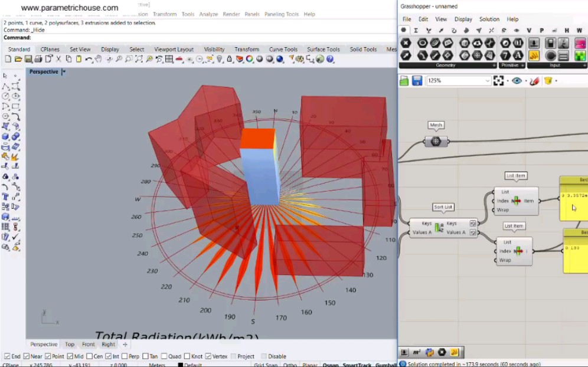The height and width of the screenshot is (367, 588).
Task: Switch to the Curve Tools tab
Action: pos(283,50)
